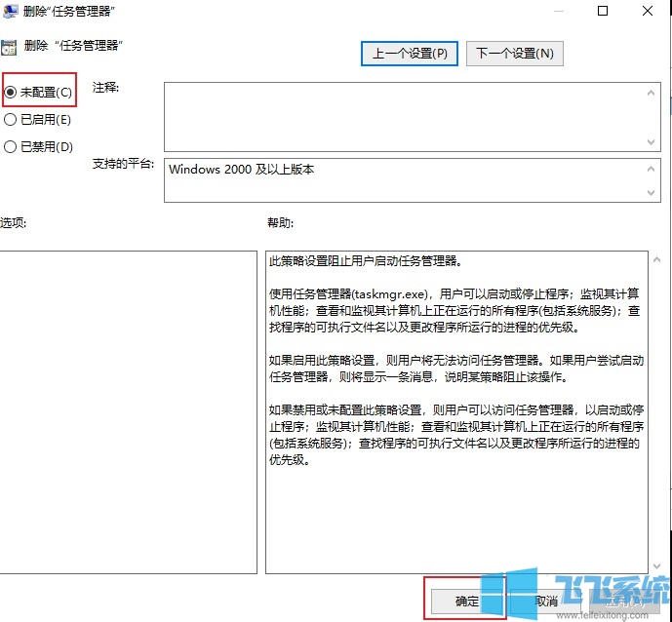Viewport: 672px width, 622px height.
Task: Close the 删除"任务管理器" window
Action: click(648, 11)
